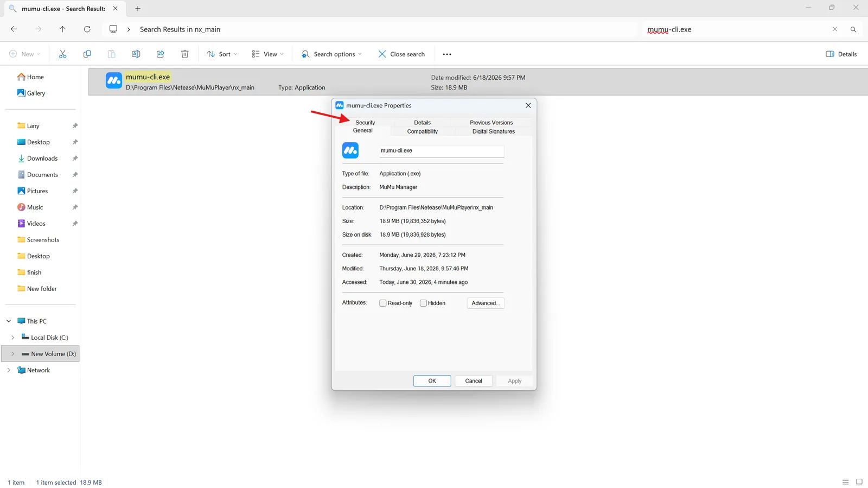This screenshot has width=868, height=488.
Task: Select the General tab
Action: (363, 131)
